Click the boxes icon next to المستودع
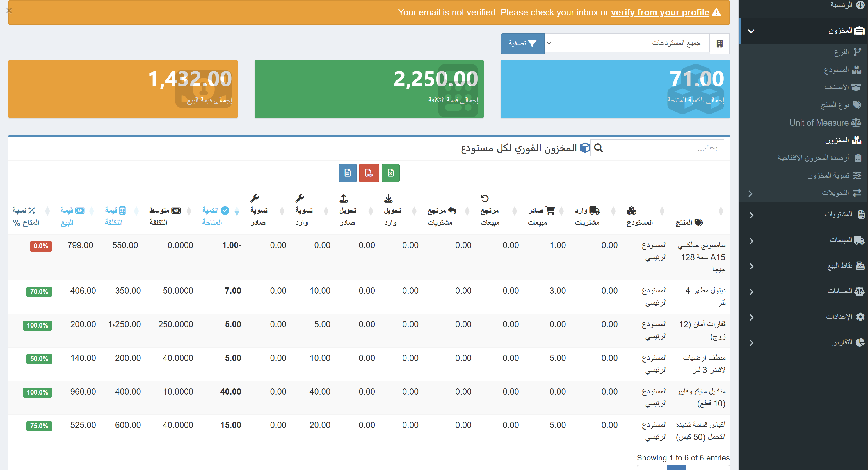This screenshot has width=868, height=470. (856, 70)
